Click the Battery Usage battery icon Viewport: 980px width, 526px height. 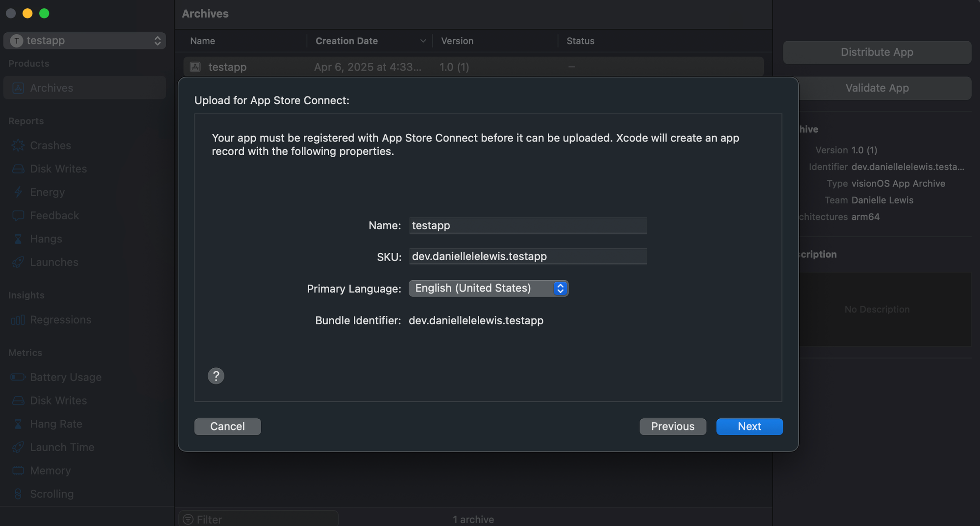click(18, 377)
